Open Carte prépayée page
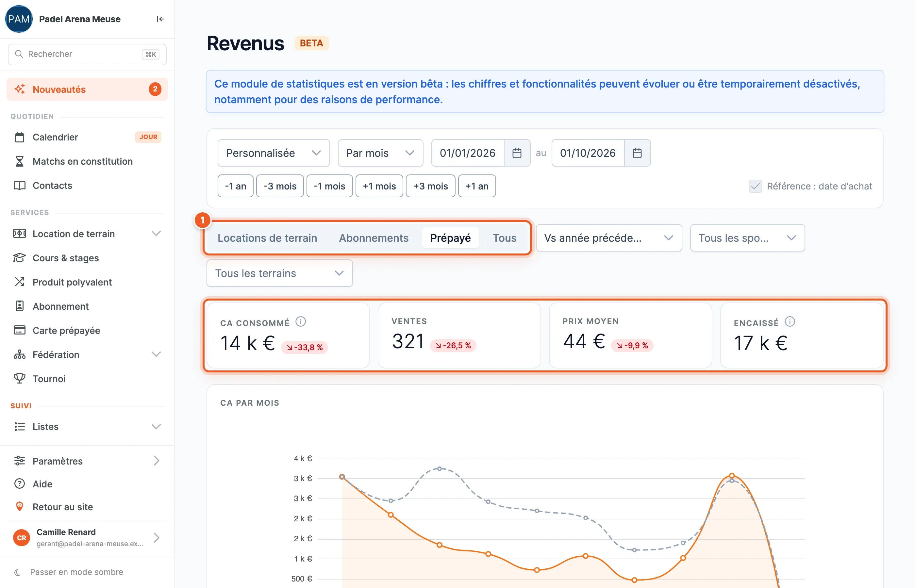Screen dimensions: 915x588 87,330
